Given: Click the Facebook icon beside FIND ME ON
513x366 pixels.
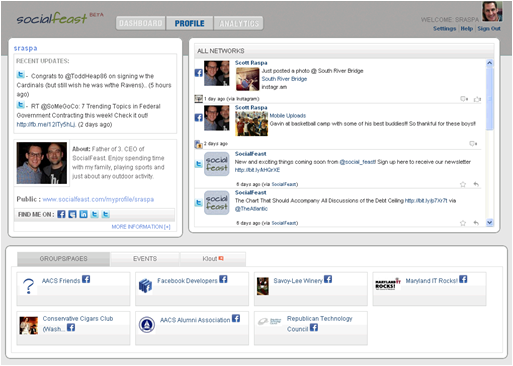Looking at the screenshot, I should (x=61, y=214).
